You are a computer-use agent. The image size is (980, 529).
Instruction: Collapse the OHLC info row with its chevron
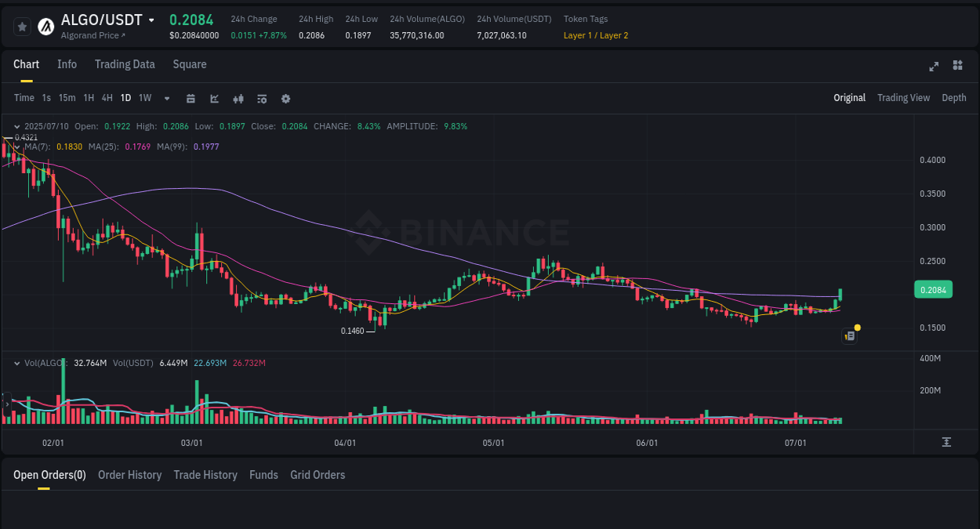tap(17, 125)
